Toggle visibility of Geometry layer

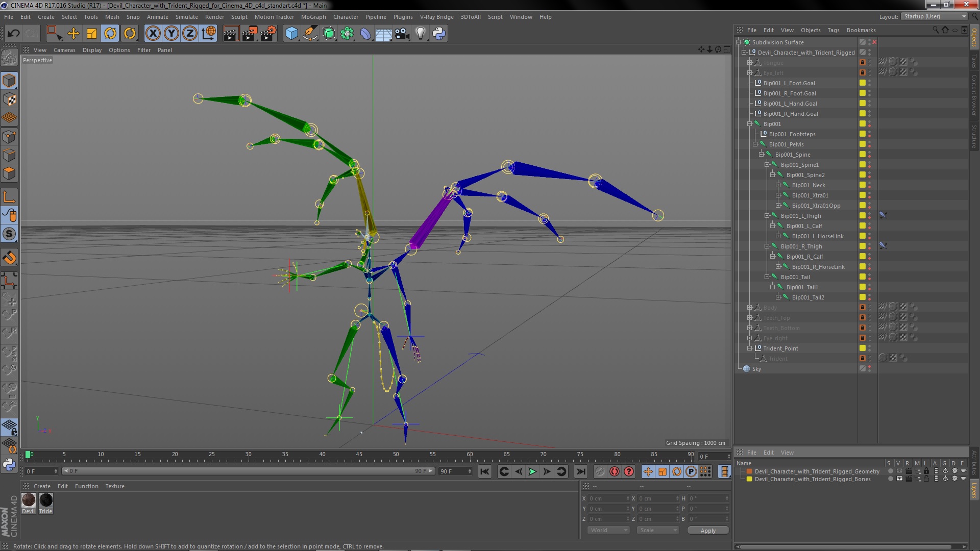point(900,471)
